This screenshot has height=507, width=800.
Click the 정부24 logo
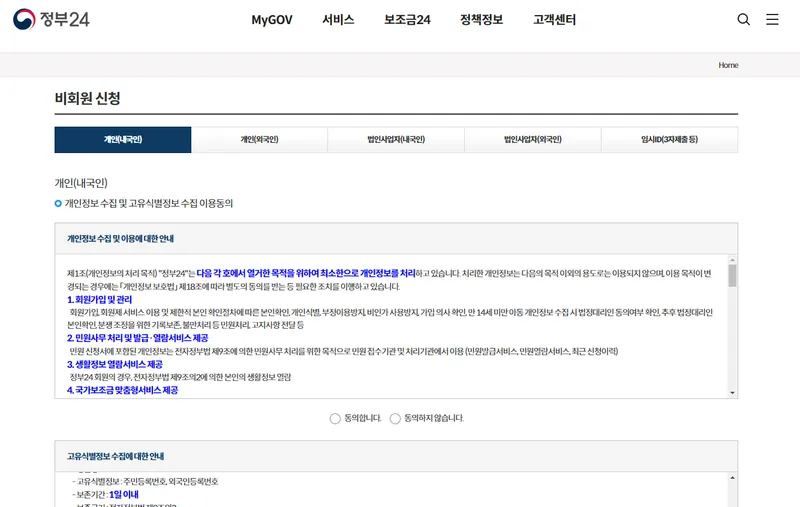[51, 19]
